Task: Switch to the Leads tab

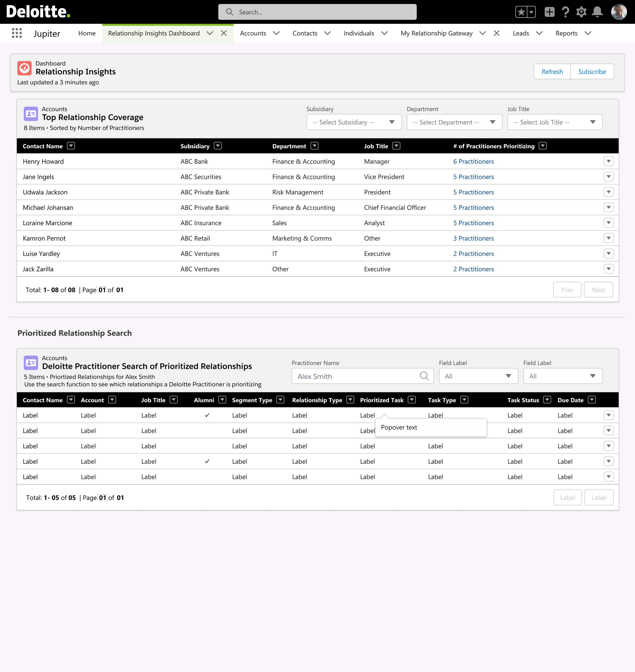Action: (521, 33)
